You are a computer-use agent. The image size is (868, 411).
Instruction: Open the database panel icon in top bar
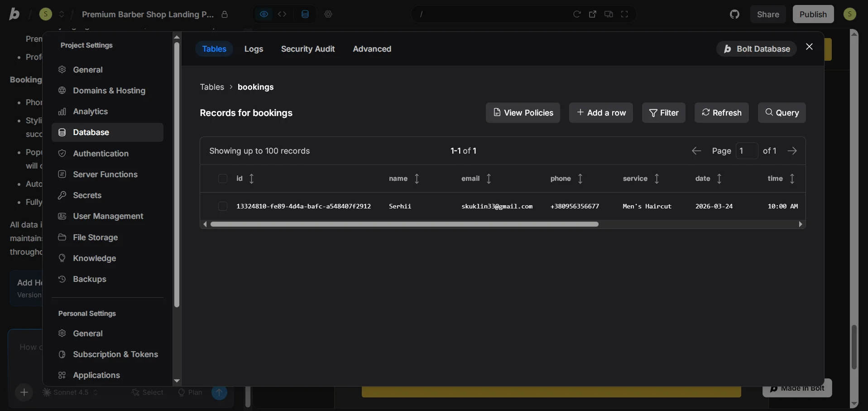coord(305,14)
